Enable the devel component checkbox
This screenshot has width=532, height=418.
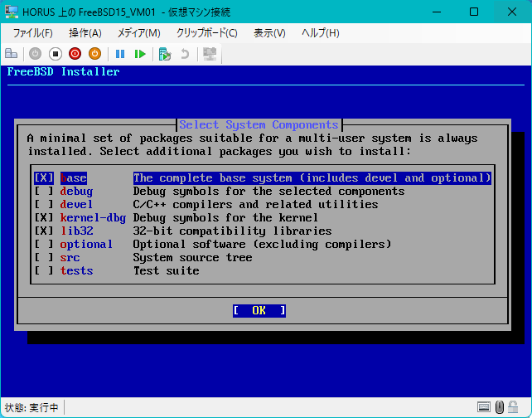(44, 204)
